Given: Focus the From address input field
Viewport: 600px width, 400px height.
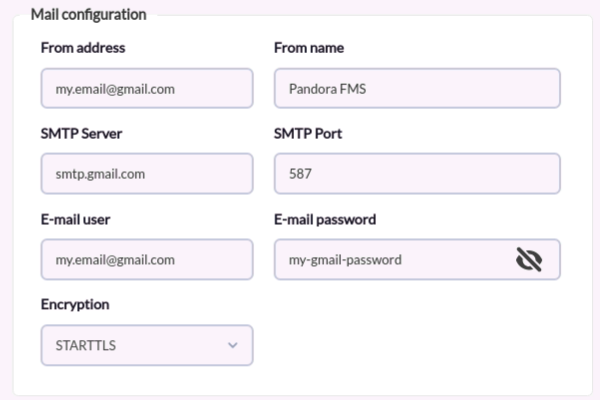Looking at the screenshot, I should [x=147, y=88].
